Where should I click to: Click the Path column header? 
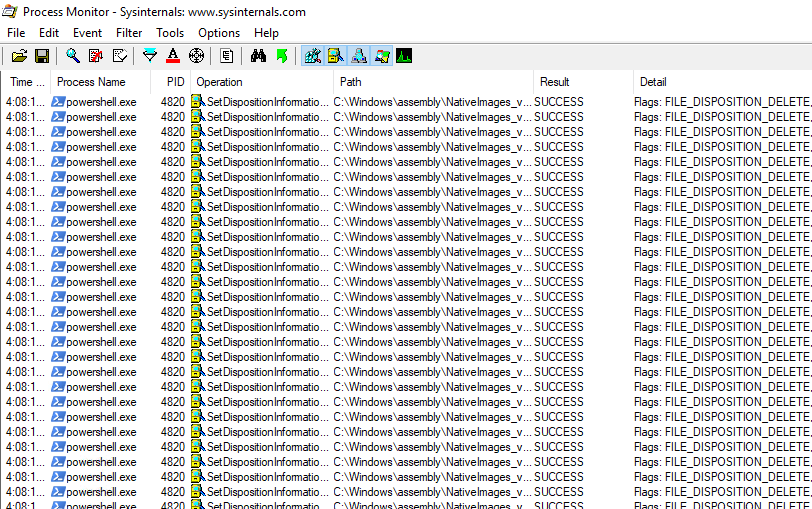[x=434, y=82]
